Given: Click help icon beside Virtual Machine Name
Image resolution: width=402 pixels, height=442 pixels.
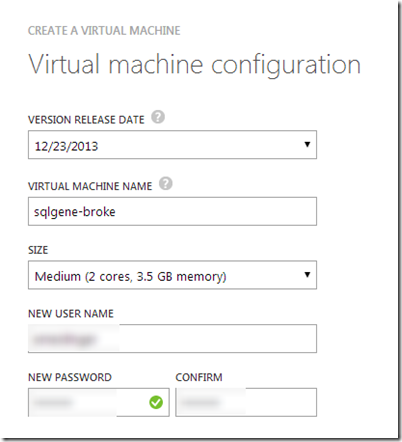Looking at the screenshot, I should 166,184.
